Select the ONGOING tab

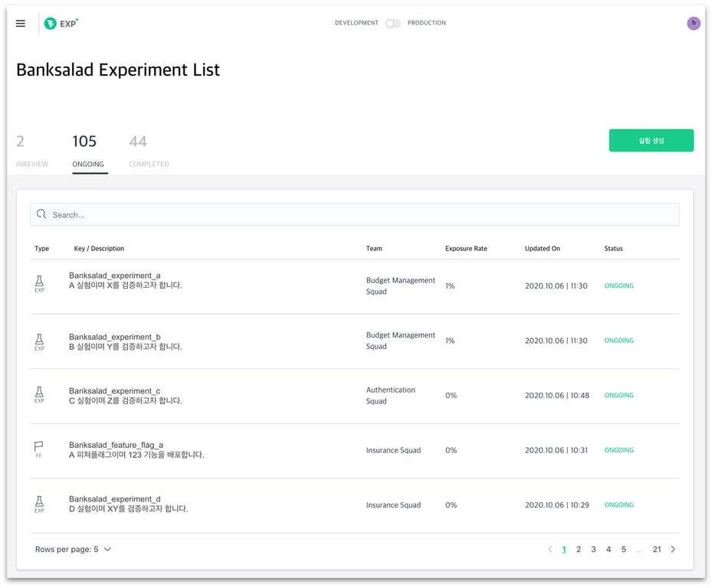[x=88, y=151]
